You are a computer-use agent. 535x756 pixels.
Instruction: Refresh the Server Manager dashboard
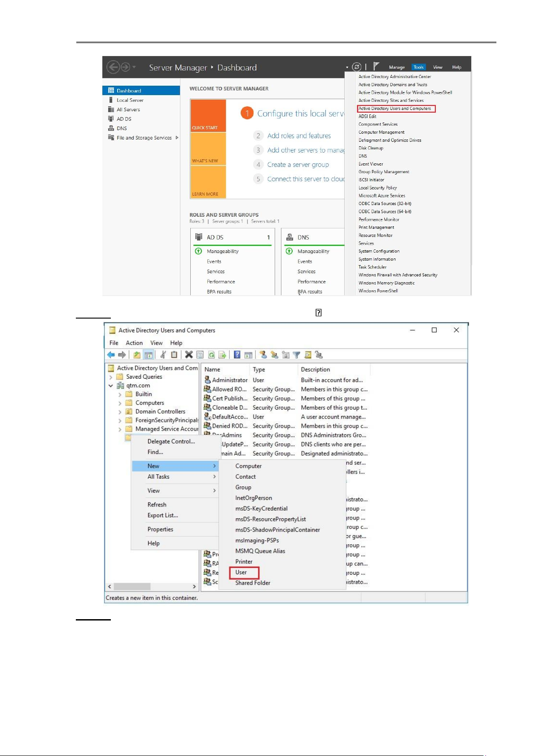(x=357, y=67)
